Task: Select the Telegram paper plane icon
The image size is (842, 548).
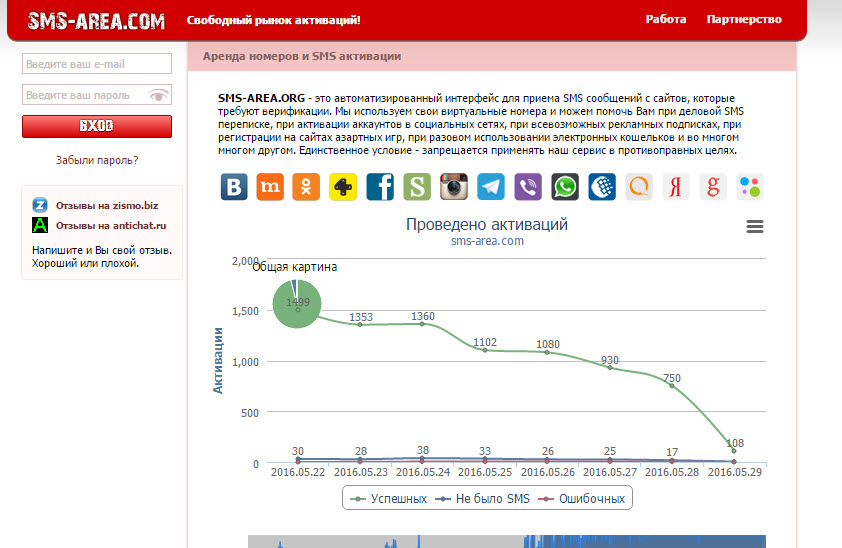Action: coord(491,187)
